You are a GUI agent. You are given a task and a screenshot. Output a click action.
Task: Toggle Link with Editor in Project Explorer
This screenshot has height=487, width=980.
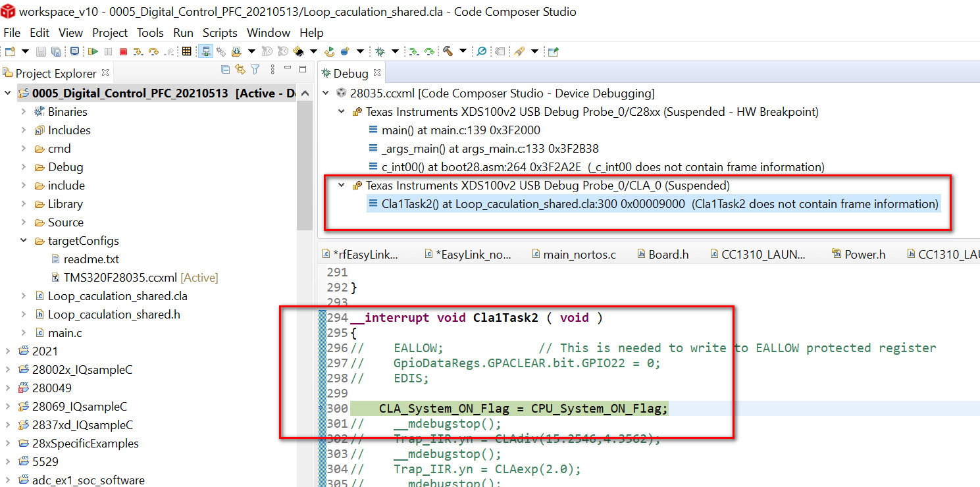coord(240,70)
